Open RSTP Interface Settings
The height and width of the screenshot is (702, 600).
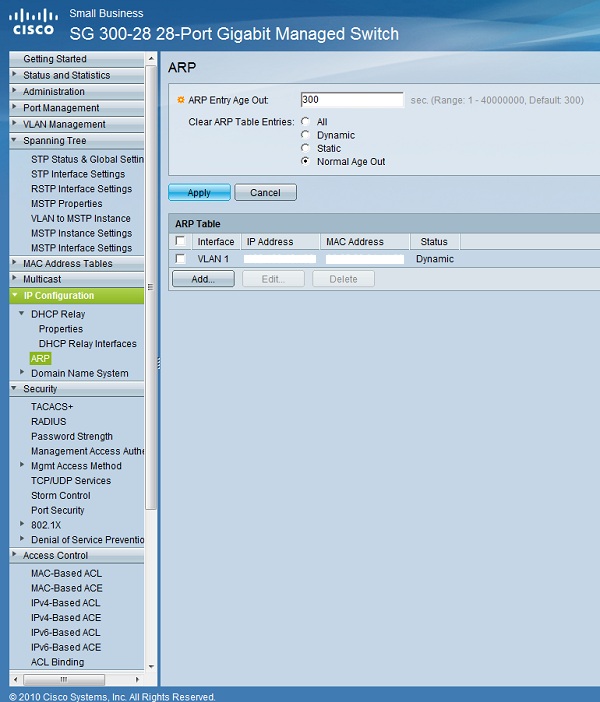[81, 188]
